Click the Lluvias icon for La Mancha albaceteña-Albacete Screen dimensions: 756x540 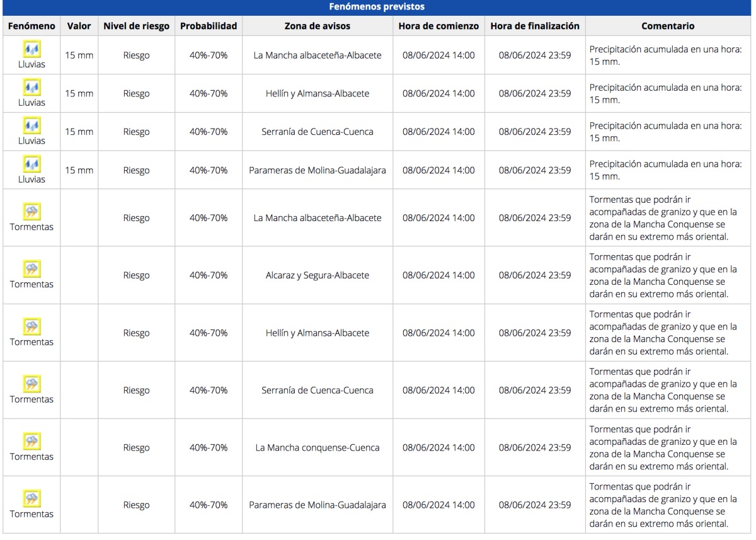click(x=31, y=49)
